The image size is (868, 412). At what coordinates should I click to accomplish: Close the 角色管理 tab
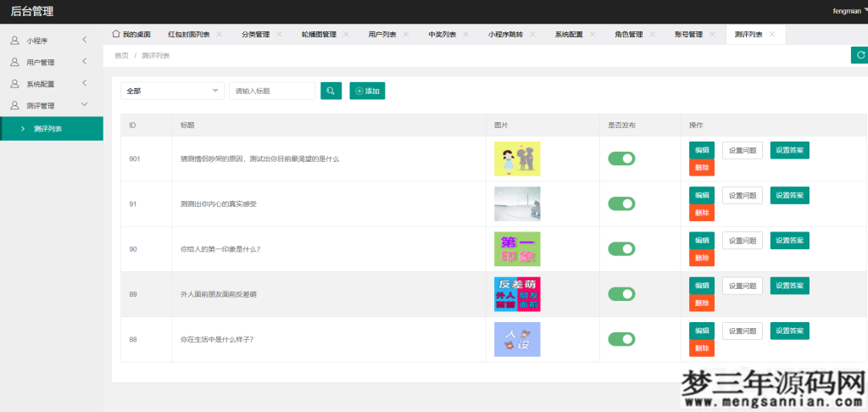pos(652,34)
